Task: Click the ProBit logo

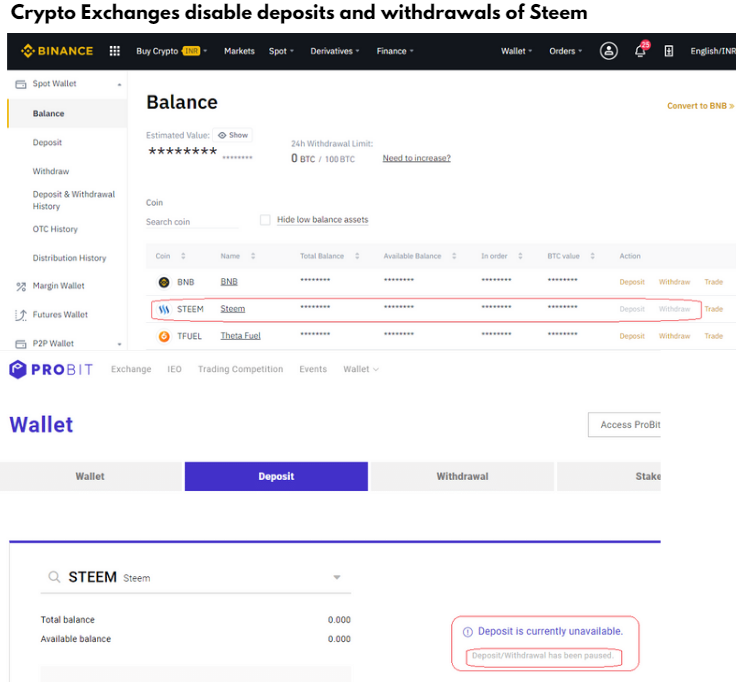Action: [51, 369]
